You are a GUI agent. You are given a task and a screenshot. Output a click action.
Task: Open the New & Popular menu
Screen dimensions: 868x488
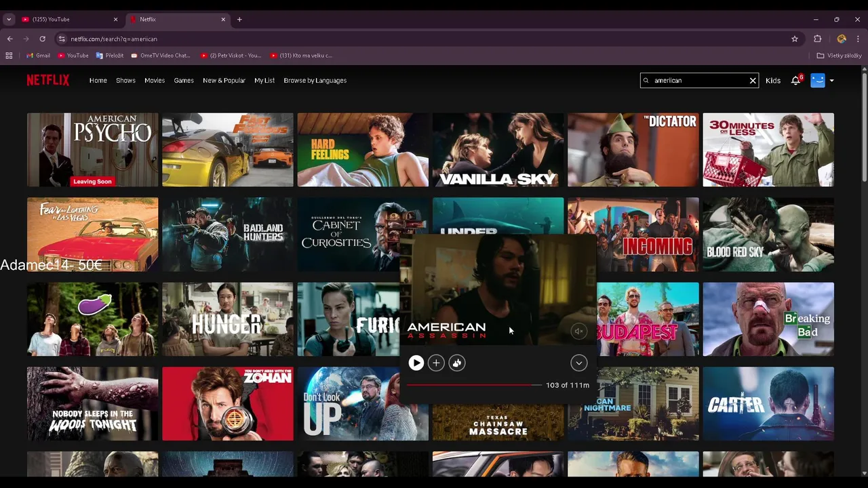[x=224, y=81]
